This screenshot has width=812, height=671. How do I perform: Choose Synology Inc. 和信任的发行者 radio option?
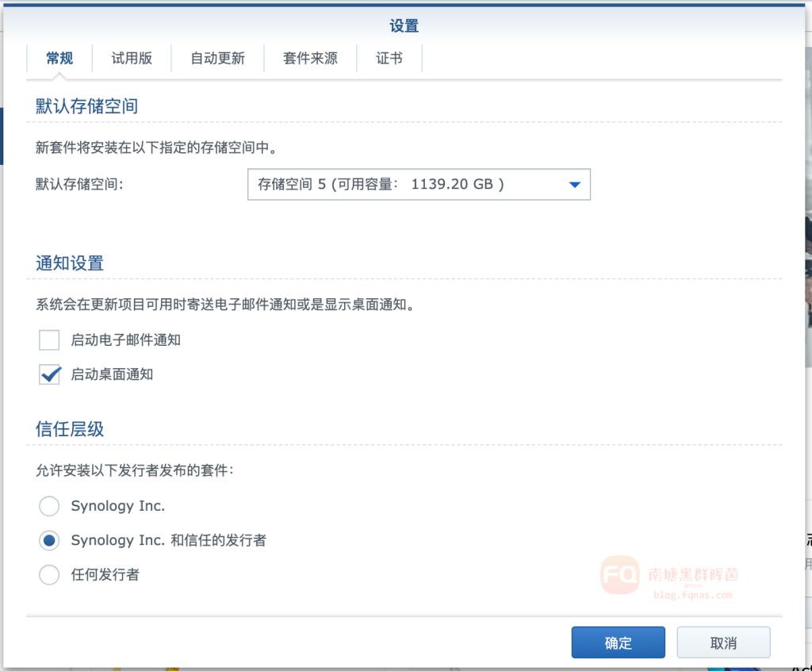click(x=49, y=540)
